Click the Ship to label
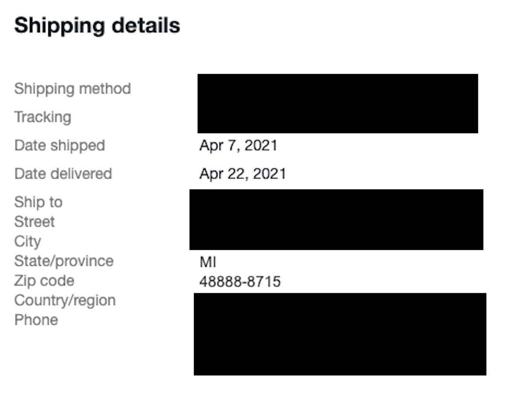The width and height of the screenshot is (532, 420). point(38,202)
